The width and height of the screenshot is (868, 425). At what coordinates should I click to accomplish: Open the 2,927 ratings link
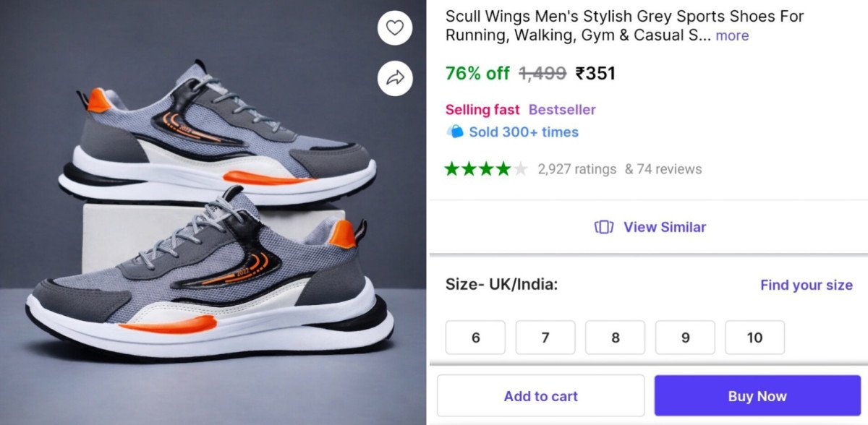pos(576,169)
